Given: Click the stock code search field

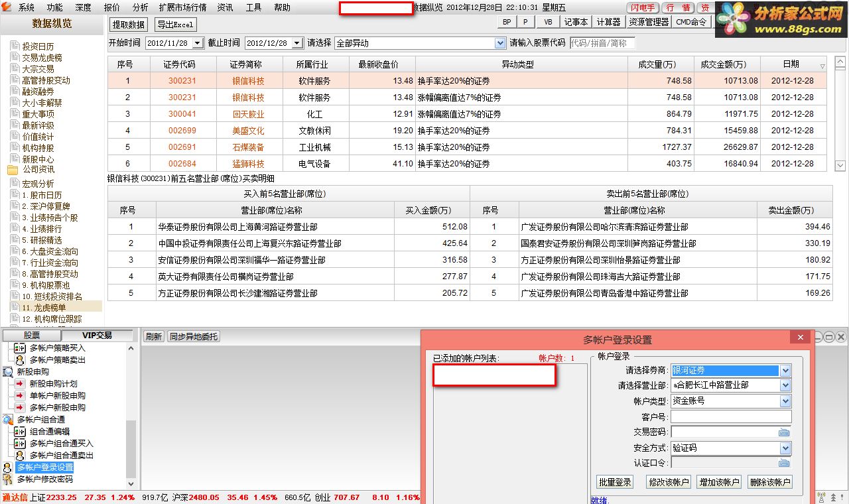Looking at the screenshot, I should 602,43.
